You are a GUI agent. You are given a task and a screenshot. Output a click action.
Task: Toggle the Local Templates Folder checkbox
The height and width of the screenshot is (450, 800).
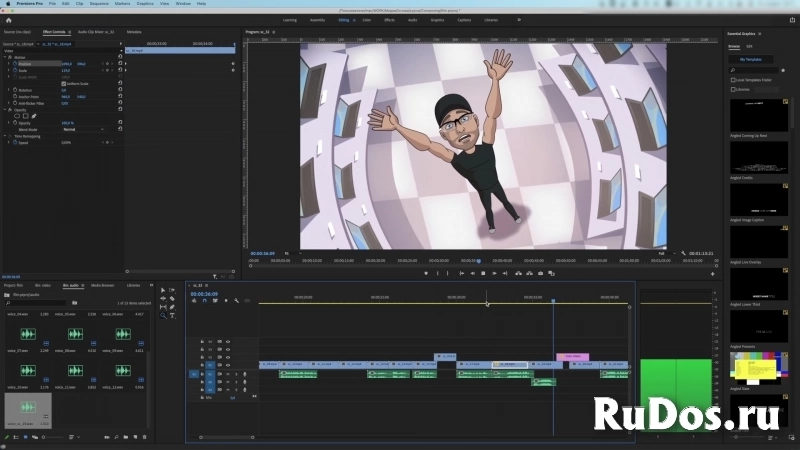point(733,80)
